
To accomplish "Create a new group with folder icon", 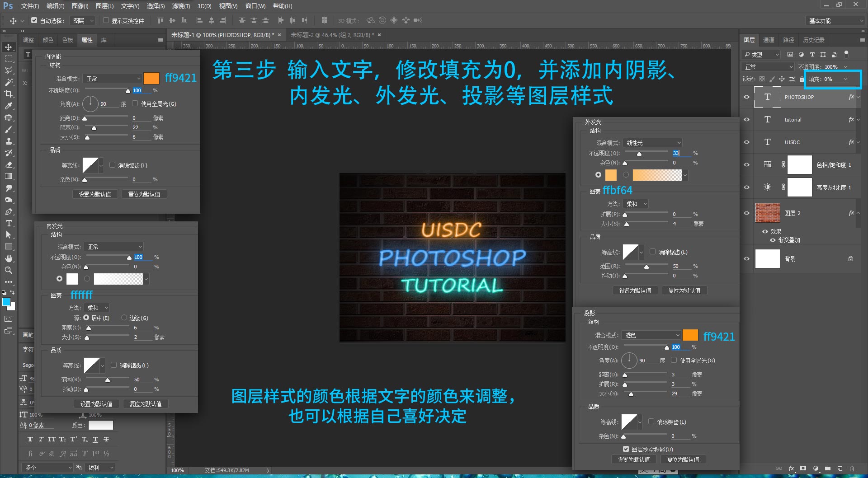I will [x=828, y=469].
